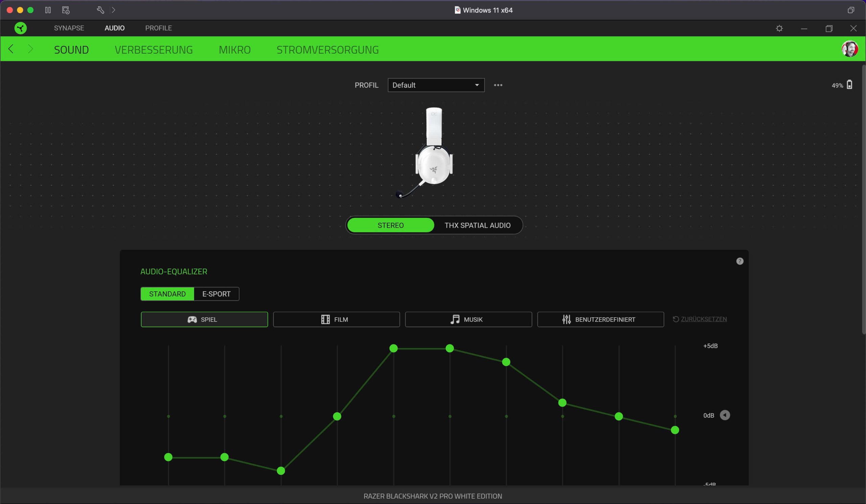Click the Zurücksetzen reset link
This screenshot has width=866, height=504.
(x=703, y=319)
